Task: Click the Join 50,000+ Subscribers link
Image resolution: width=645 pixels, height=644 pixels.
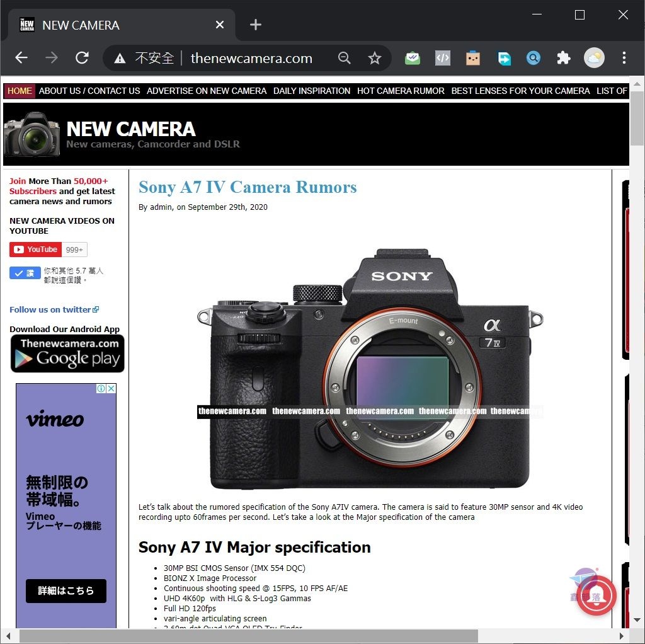Action: [62, 191]
